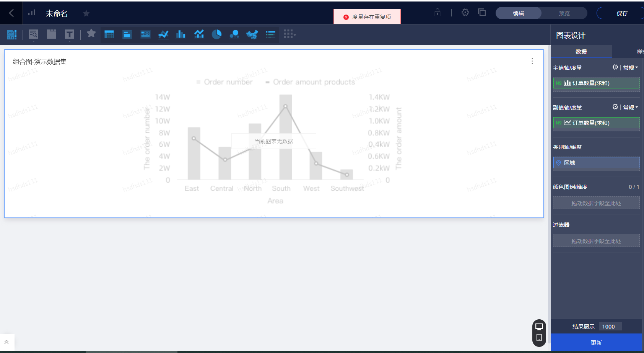The height and width of the screenshot is (353, 644).
Task: Select the pie chart icon in toolbar
Action: (x=216, y=34)
